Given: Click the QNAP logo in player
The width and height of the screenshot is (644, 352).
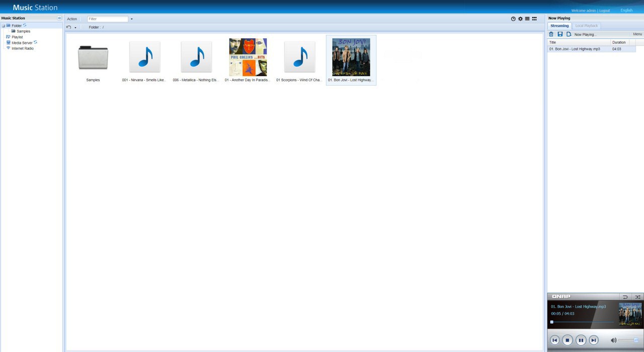Looking at the screenshot, I should coord(561,297).
